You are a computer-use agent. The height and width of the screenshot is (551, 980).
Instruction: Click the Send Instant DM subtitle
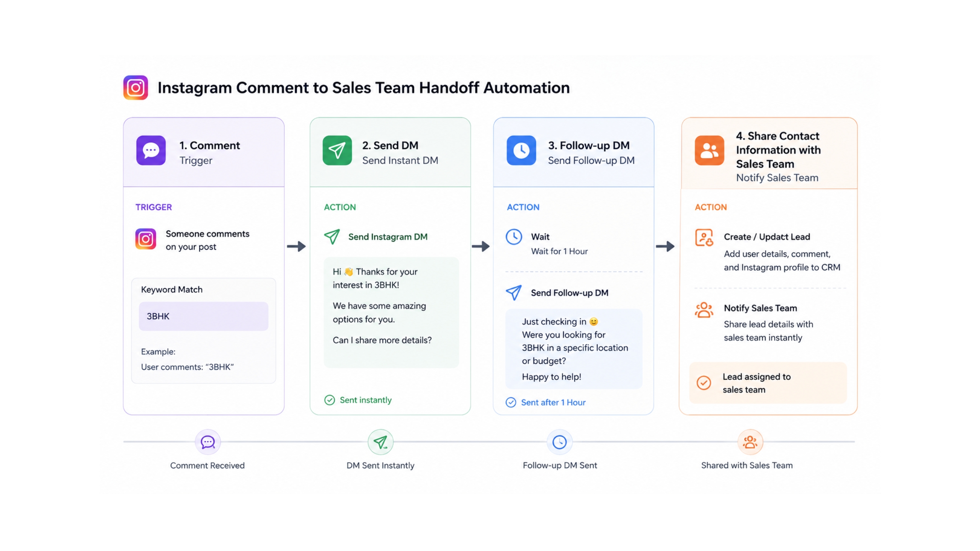point(400,160)
